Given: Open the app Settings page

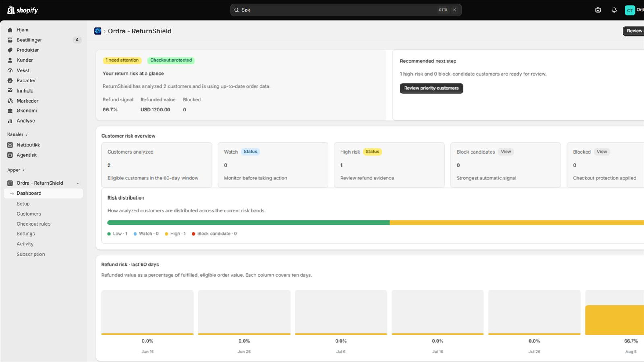Looking at the screenshot, I should 26,234.
